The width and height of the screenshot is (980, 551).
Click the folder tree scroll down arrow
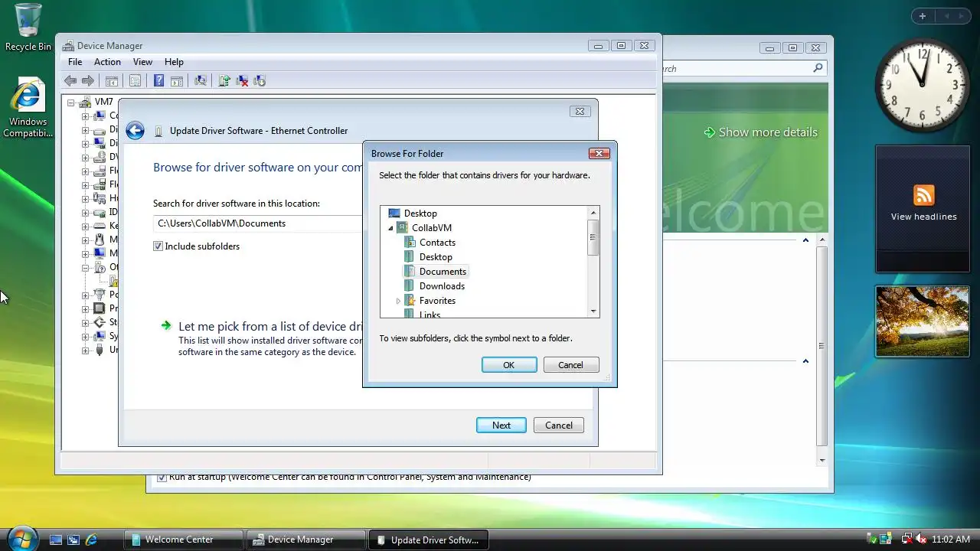(x=593, y=311)
